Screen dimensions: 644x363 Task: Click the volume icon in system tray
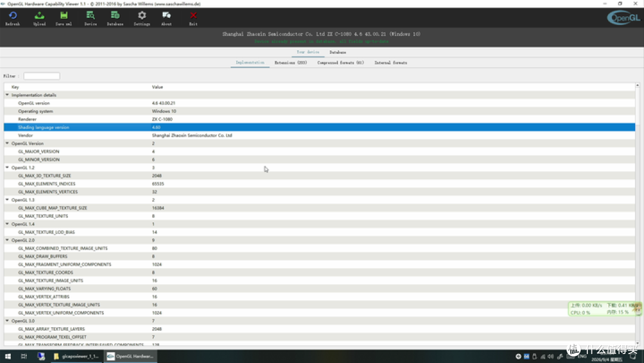[550, 356]
